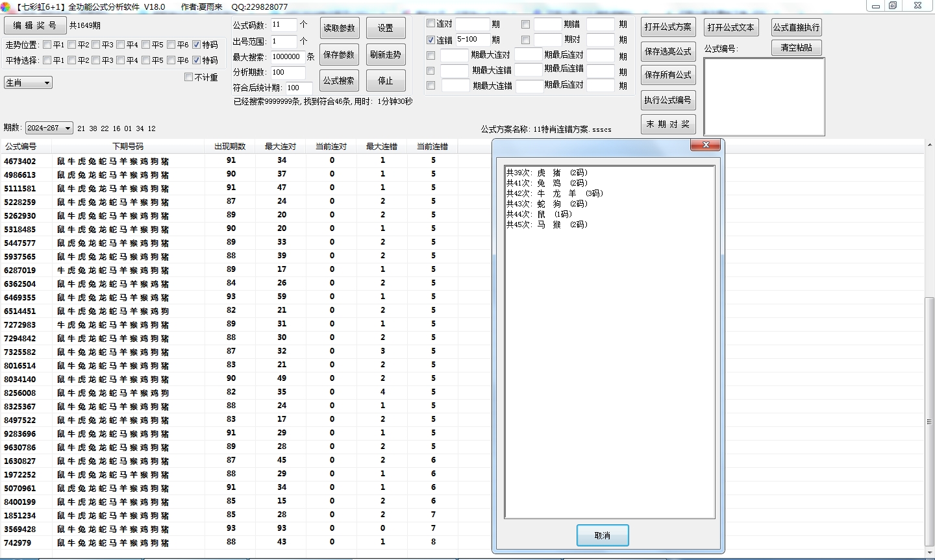Click the 清空粘贴 button

pos(796,48)
